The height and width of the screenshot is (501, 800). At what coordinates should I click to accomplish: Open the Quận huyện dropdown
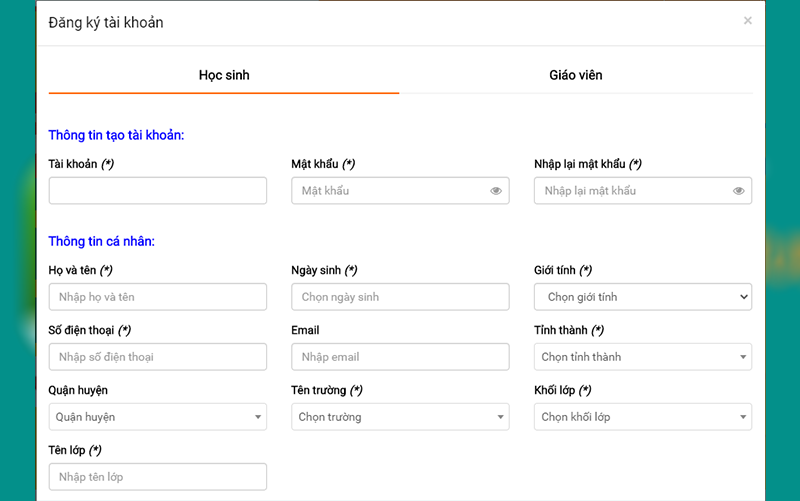[157, 417]
